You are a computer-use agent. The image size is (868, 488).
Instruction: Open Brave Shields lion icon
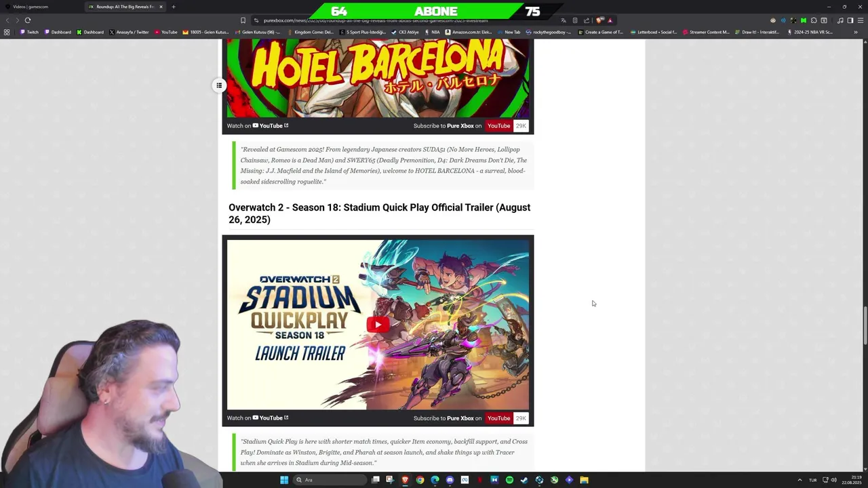point(599,20)
